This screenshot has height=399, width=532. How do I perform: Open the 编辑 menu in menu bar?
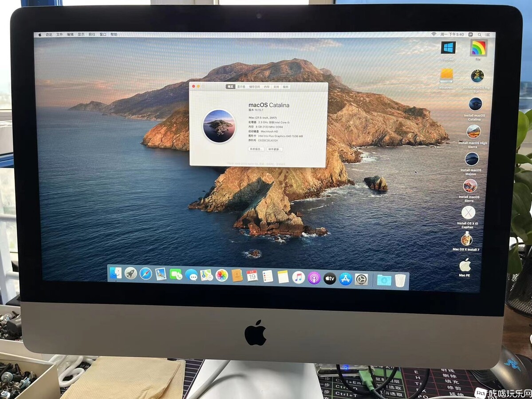tap(70, 35)
